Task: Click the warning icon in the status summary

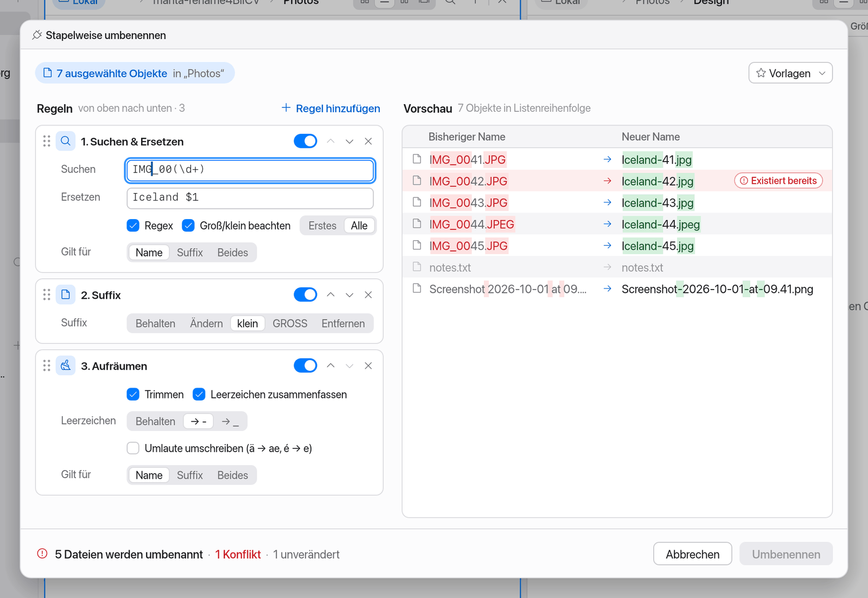Action: pos(42,554)
